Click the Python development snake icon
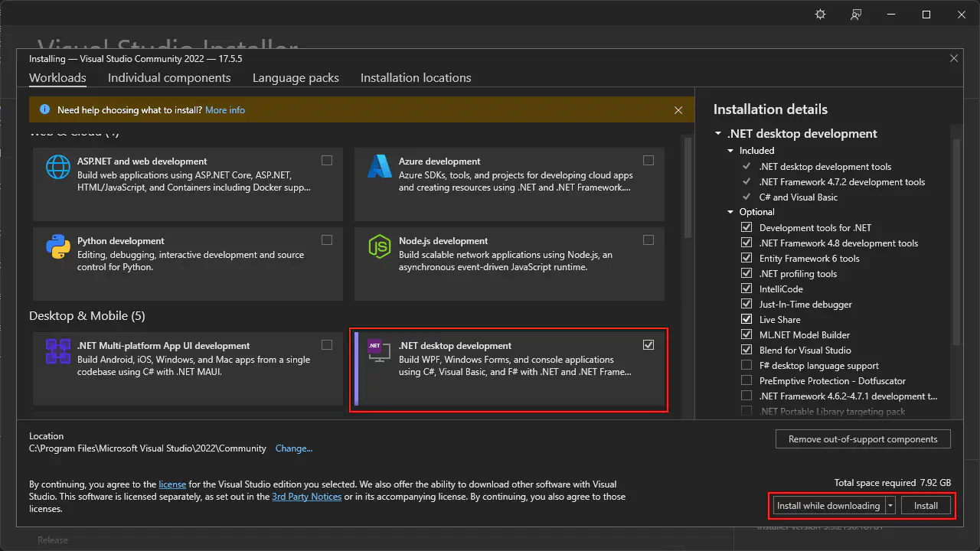This screenshot has height=551, width=980. (x=58, y=246)
